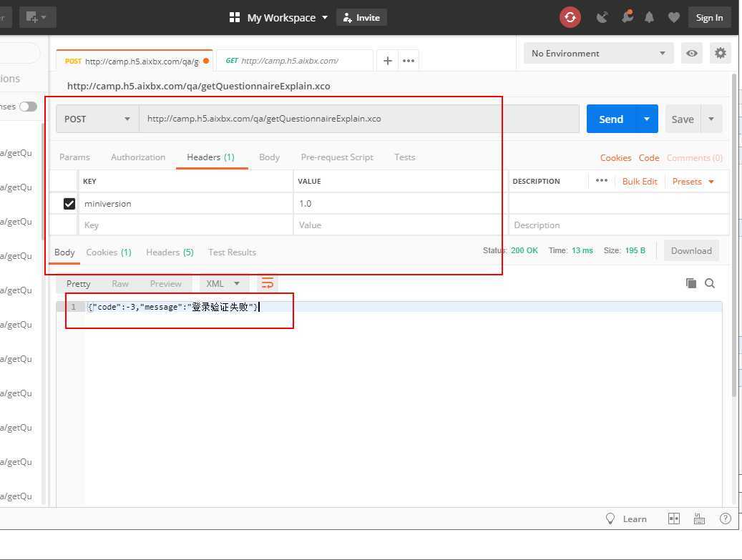
Task: Search within the response body
Action: pos(710,283)
